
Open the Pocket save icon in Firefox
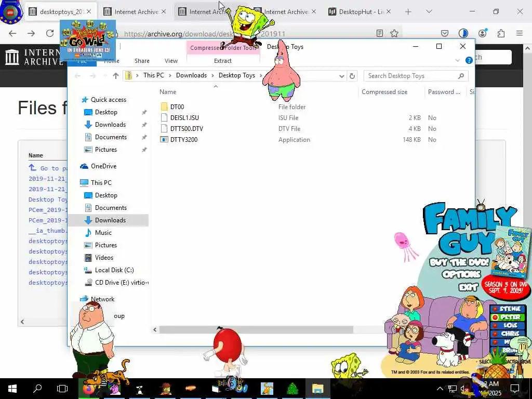click(445, 33)
